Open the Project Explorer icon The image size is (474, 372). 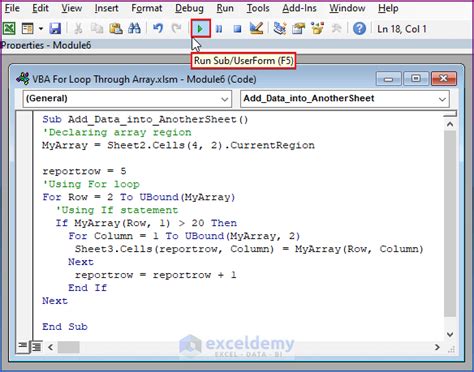coord(280,29)
